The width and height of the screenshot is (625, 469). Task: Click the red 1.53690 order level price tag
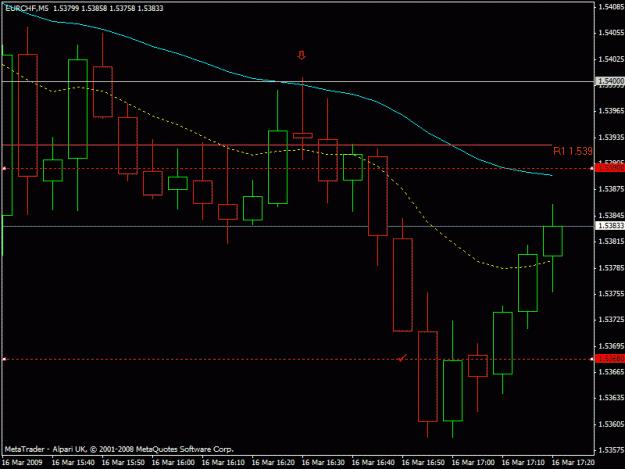click(610, 359)
